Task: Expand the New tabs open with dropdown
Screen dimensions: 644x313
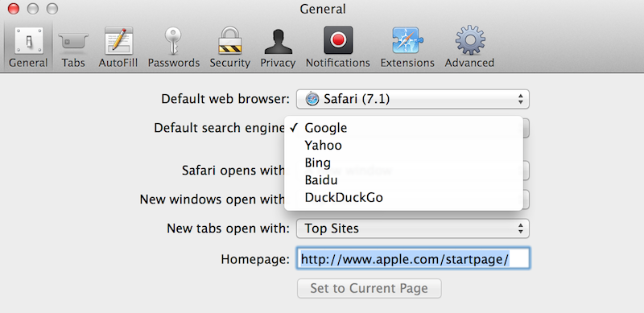Action: click(x=413, y=229)
